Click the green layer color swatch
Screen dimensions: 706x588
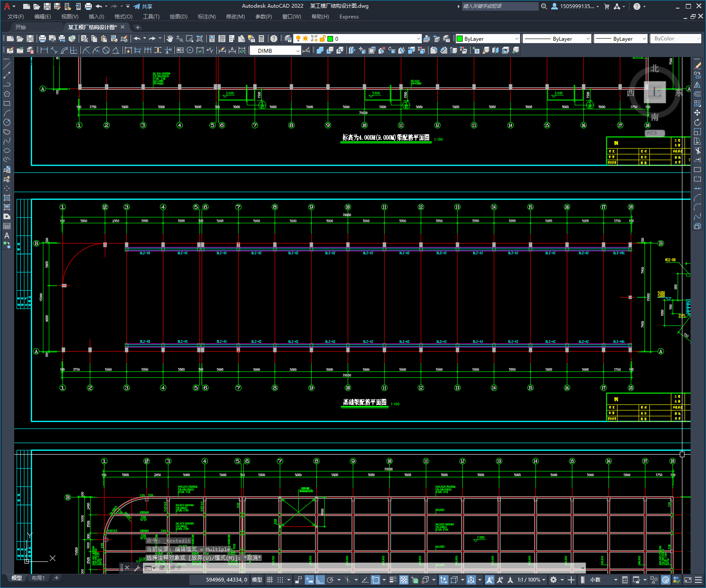[330, 39]
